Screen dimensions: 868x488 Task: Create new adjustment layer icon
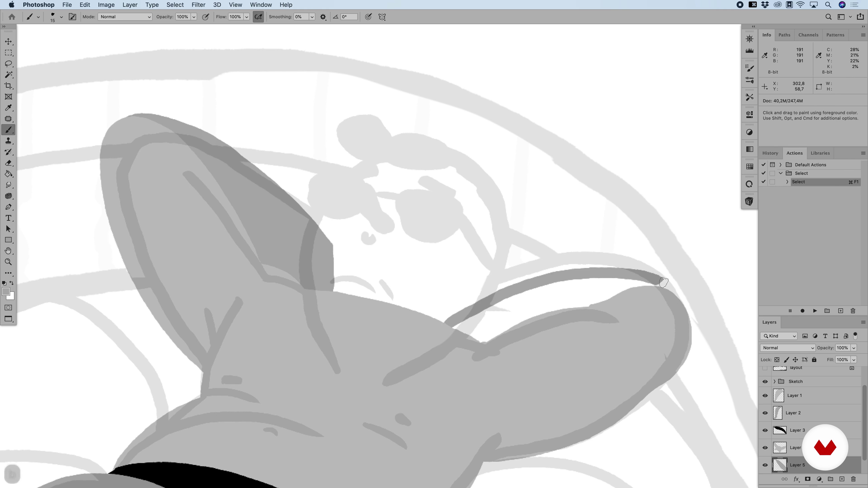click(819, 479)
